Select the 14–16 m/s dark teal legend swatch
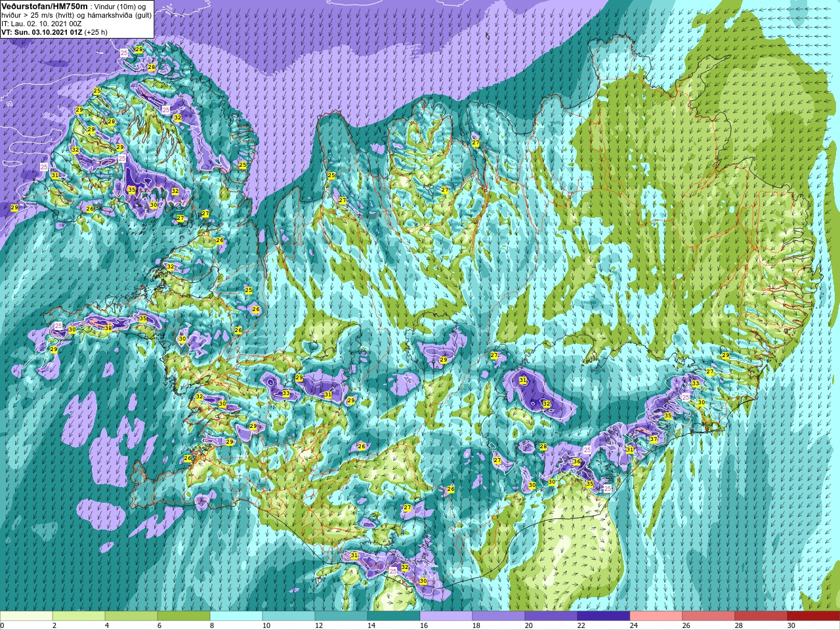 [394, 616]
